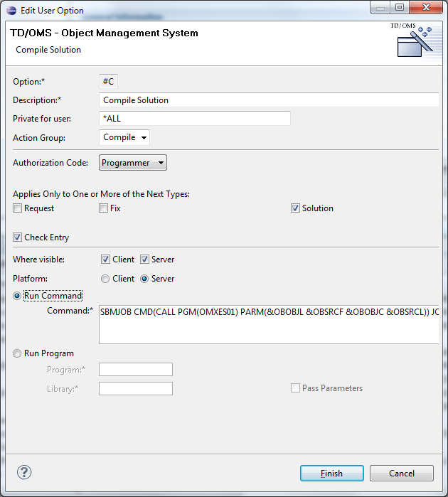The image size is (448, 497).
Task: Uncheck Where visible Client checkbox
Action: (105, 260)
